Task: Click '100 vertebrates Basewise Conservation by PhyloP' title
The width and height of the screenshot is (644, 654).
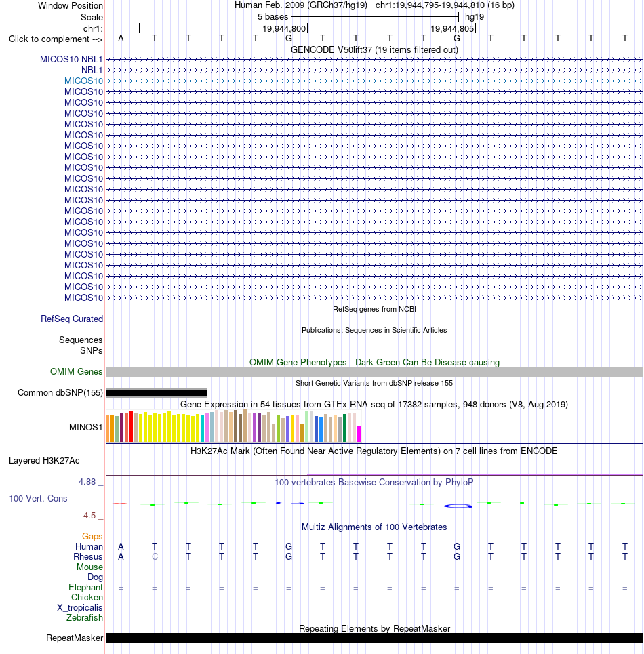Action: (374, 482)
